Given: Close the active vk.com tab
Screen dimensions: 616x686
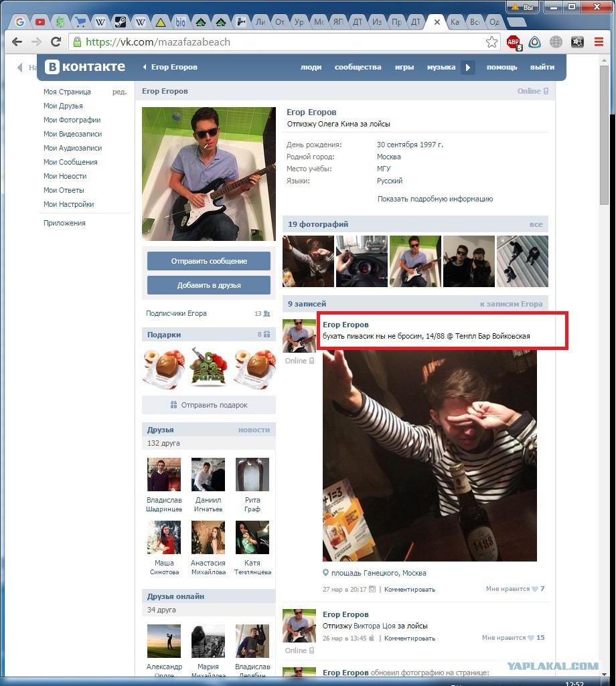Looking at the screenshot, I should (437, 22).
